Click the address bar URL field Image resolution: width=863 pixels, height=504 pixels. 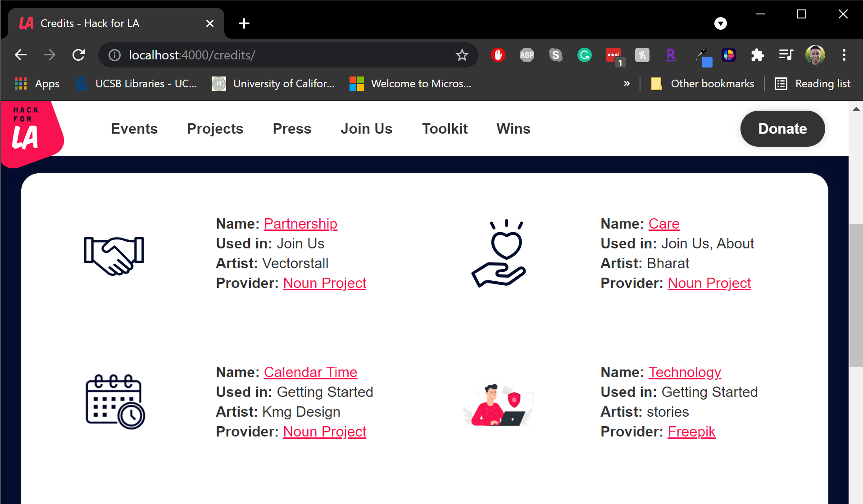288,55
